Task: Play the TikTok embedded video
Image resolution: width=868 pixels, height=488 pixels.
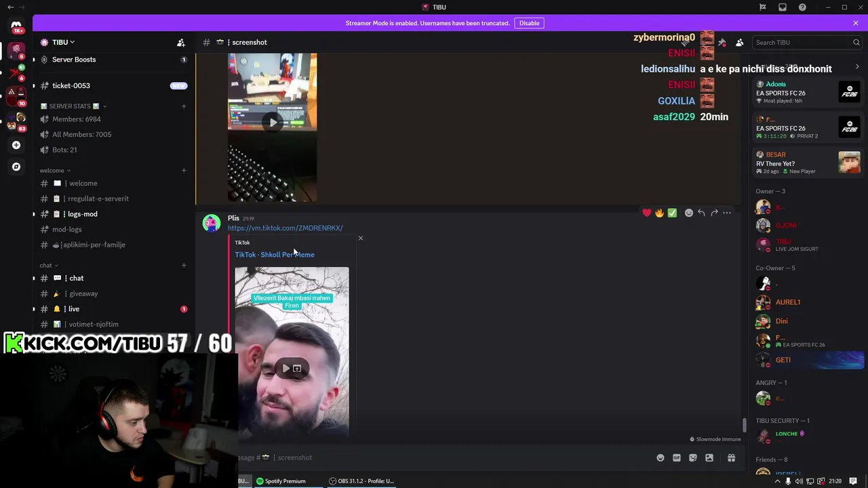Action: click(x=286, y=369)
